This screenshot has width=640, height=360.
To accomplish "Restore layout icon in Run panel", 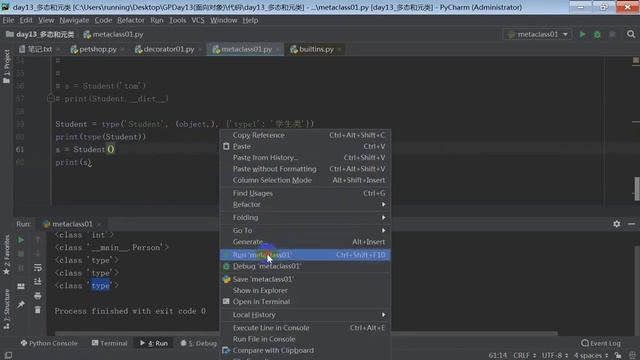I will click(21, 286).
